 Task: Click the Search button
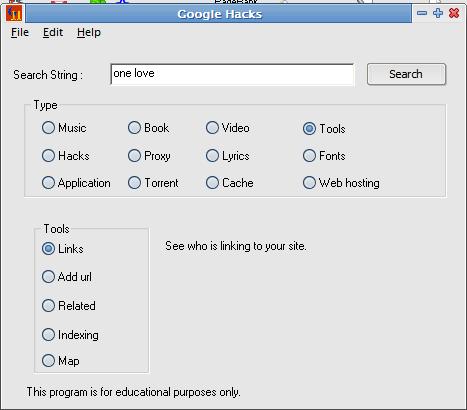click(x=406, y=74)
